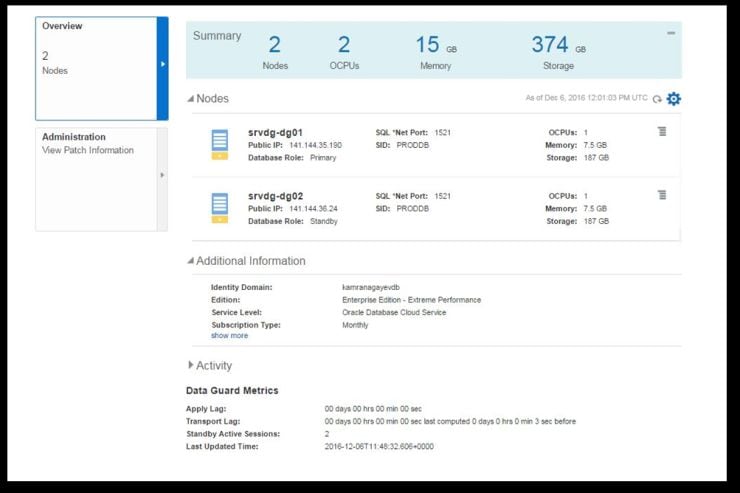Expand the Administration tile arrow
Image resolution: width=740 pixels, height=493 pixels.
tap(162, 176)
